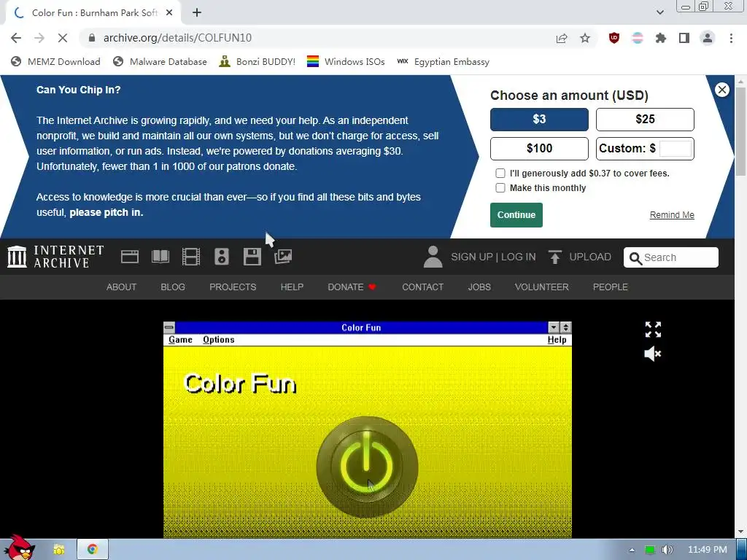
Task: Start the emulator with the power button
Action: (x=368, y=467)
